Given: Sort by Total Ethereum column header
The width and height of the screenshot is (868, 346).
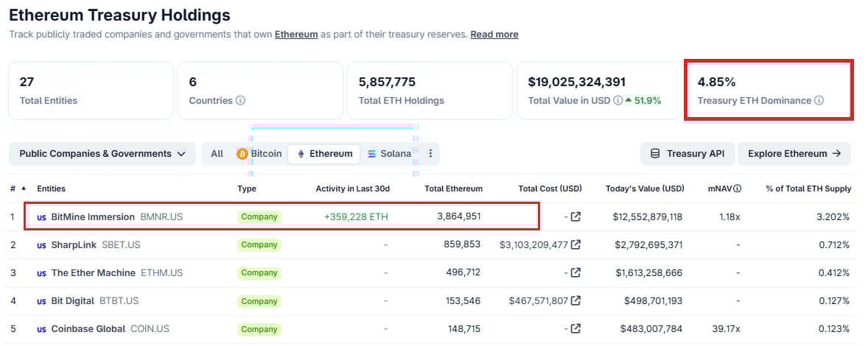Looking at the screenshot, I should pyautogui.click(x=453, y=188).
